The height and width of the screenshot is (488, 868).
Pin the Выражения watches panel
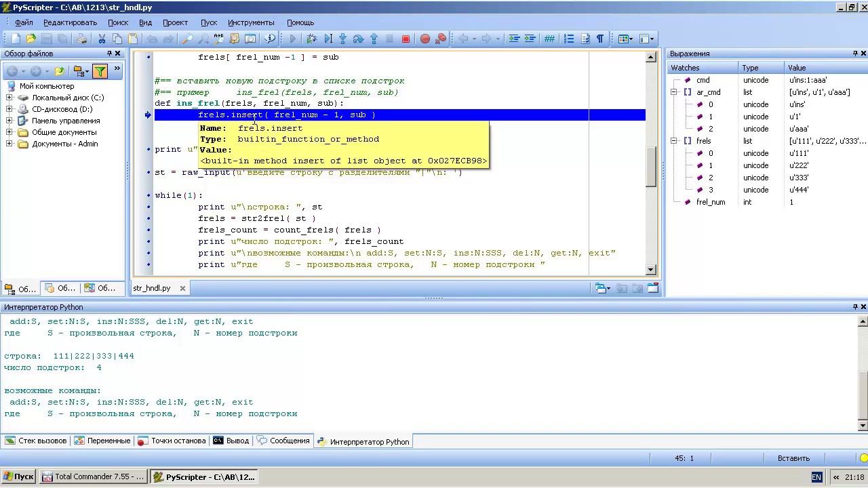(x=855, y=54)
